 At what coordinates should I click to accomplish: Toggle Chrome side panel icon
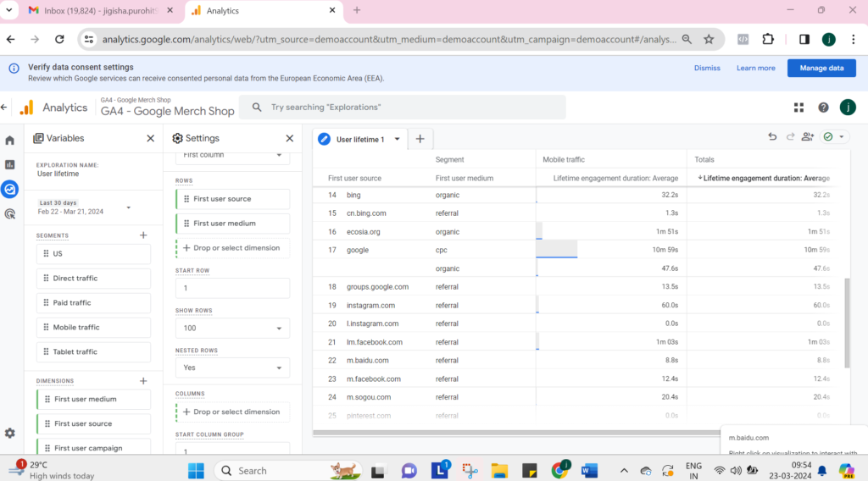(x=804, y=39)
